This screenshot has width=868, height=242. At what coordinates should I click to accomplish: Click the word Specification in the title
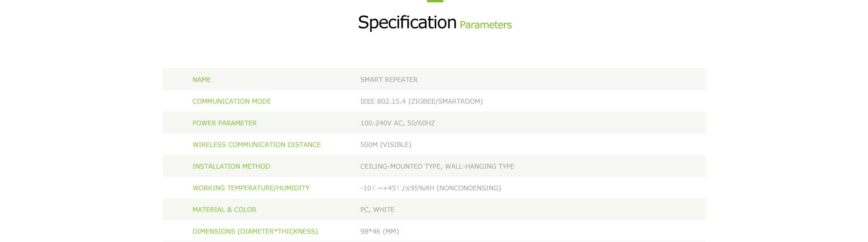click(x=407, y=23)
